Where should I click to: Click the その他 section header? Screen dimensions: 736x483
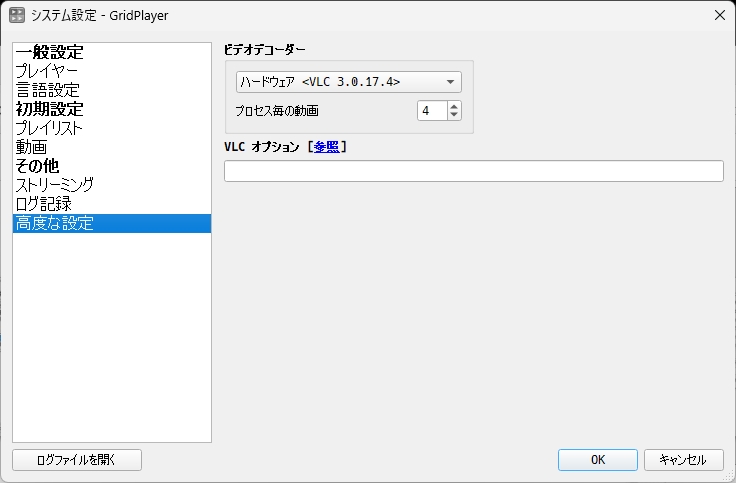[37, 166]
